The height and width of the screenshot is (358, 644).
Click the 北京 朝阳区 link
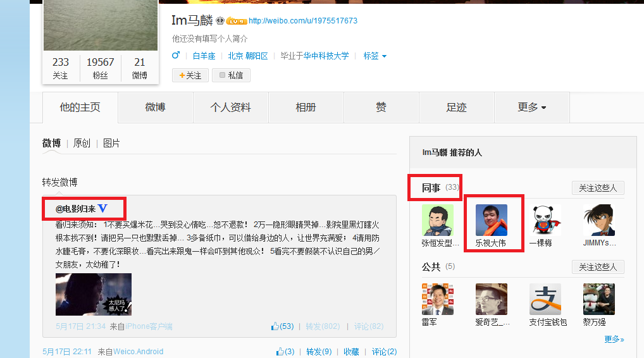pos(248,56)
